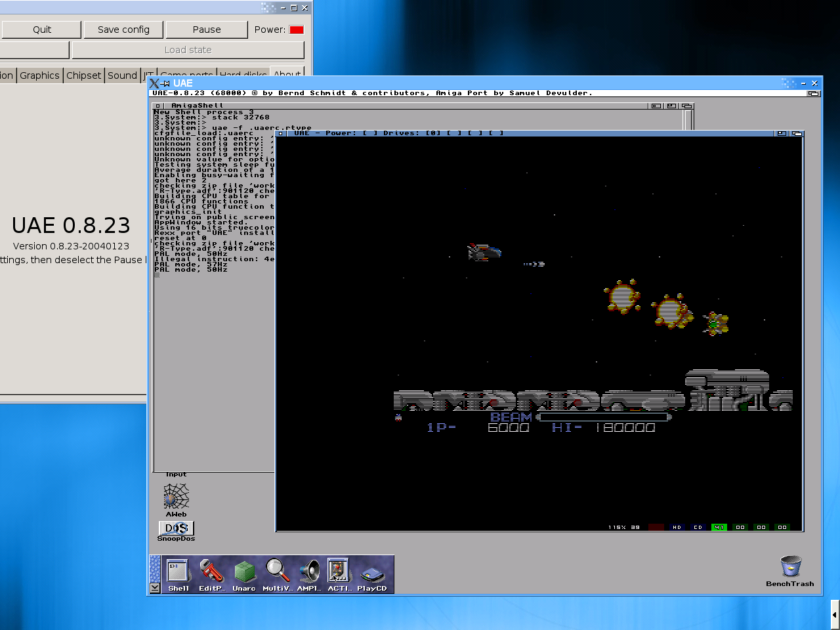Screen dimensions: 840x630
Task: Click the Pause button
Action: pyautogui.click(x=207, y=30)
